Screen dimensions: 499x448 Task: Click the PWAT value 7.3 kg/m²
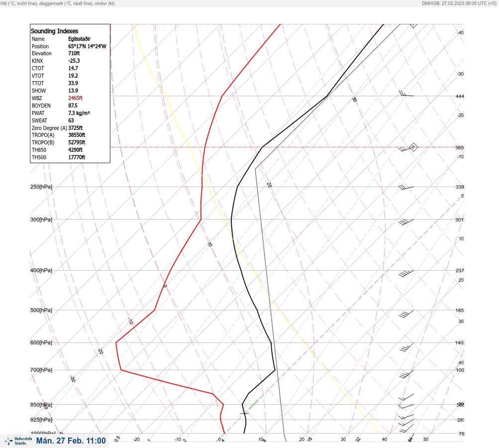79,113
